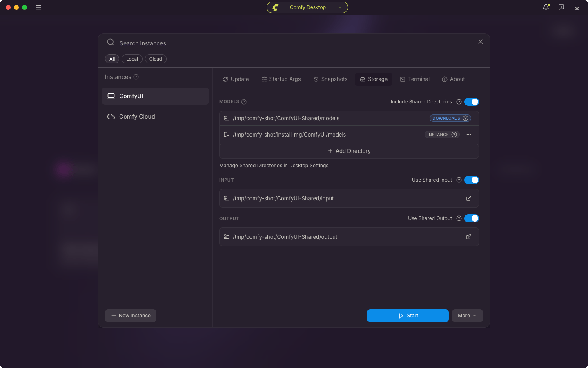Start the ComfyUI instance

tap(408, 316)
